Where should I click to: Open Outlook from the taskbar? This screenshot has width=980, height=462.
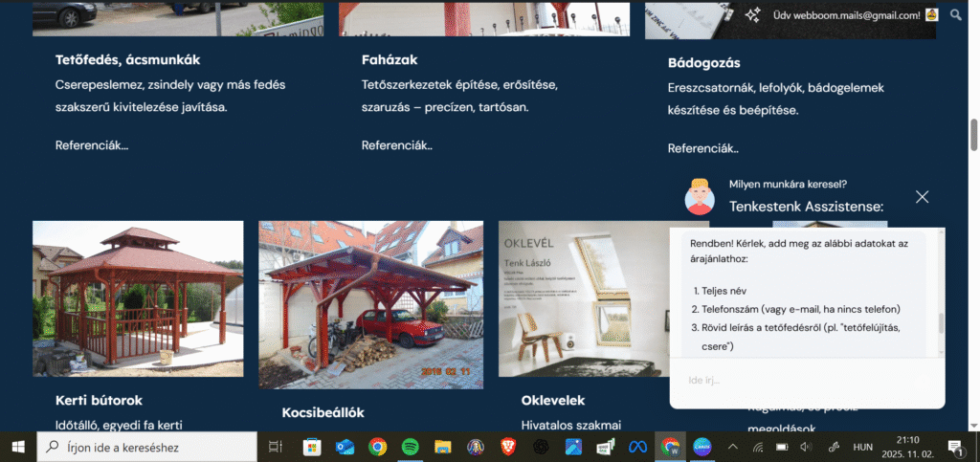[x=345, y=447]
